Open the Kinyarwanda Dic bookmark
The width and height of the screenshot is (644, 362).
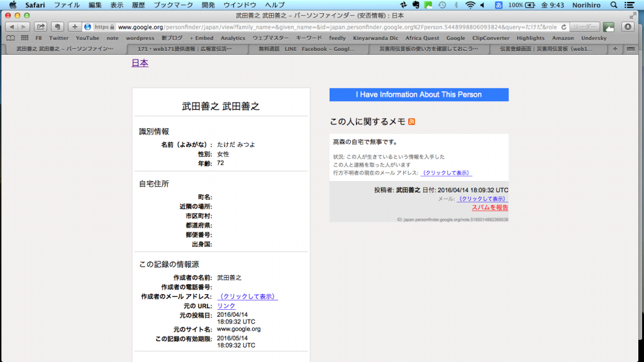pos(376,38)
